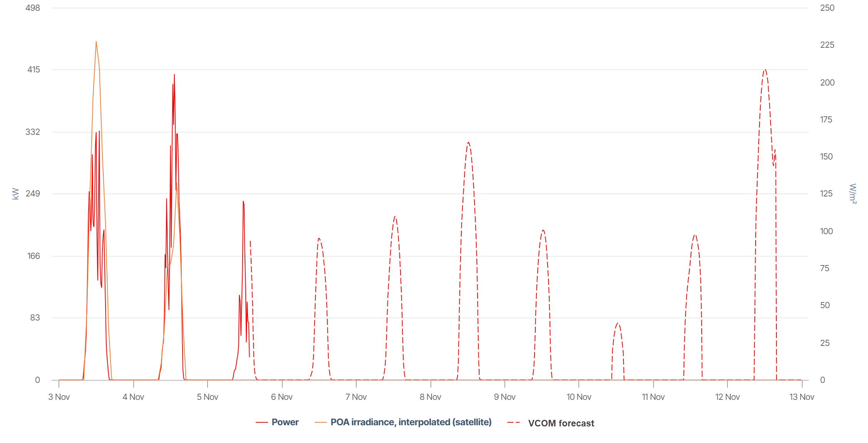Click the 8 Nov x-axis label

tap(431, 397)
